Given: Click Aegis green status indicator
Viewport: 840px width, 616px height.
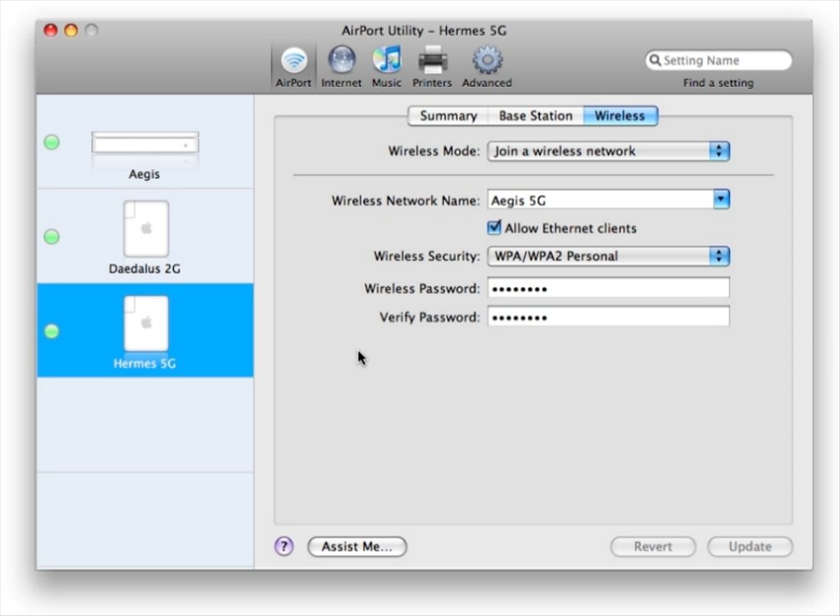Looking at the screenshot, I should (x=52, y=142).
